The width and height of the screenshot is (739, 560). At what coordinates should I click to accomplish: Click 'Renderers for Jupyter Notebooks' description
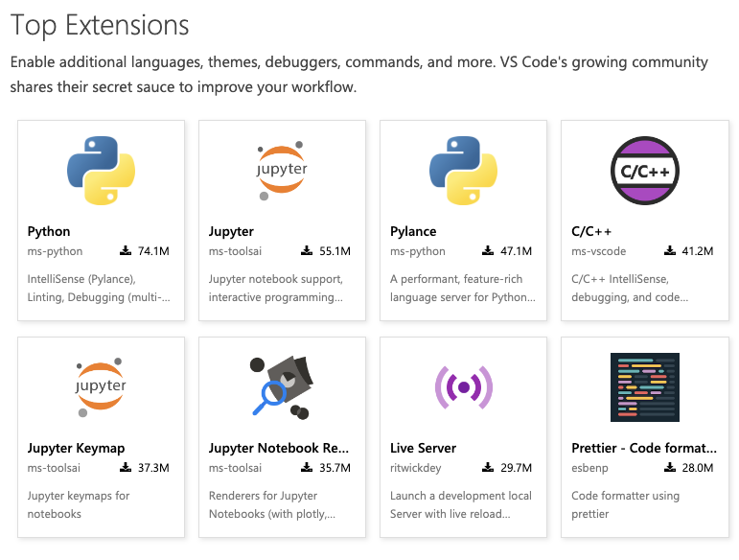pos(272,504)
